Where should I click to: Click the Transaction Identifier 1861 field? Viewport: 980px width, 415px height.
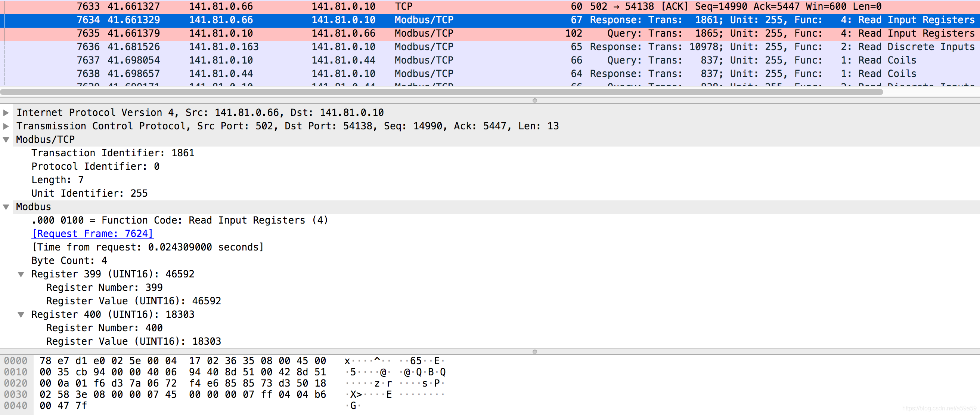tap(113, 153)
